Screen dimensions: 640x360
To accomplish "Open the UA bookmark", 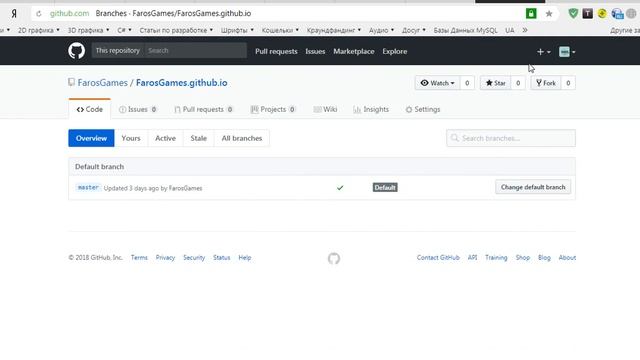I will (x=509, y=30).
